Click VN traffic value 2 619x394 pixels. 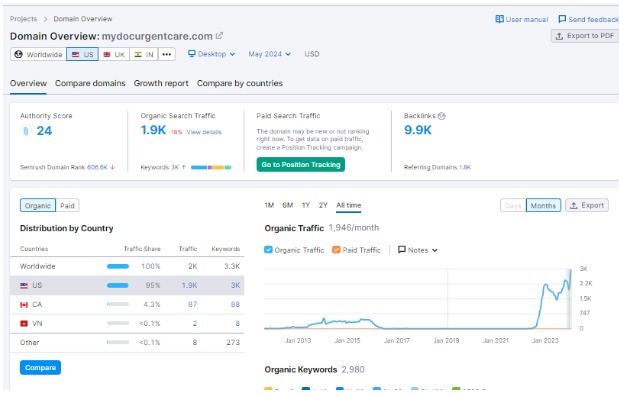pos(195,323)
